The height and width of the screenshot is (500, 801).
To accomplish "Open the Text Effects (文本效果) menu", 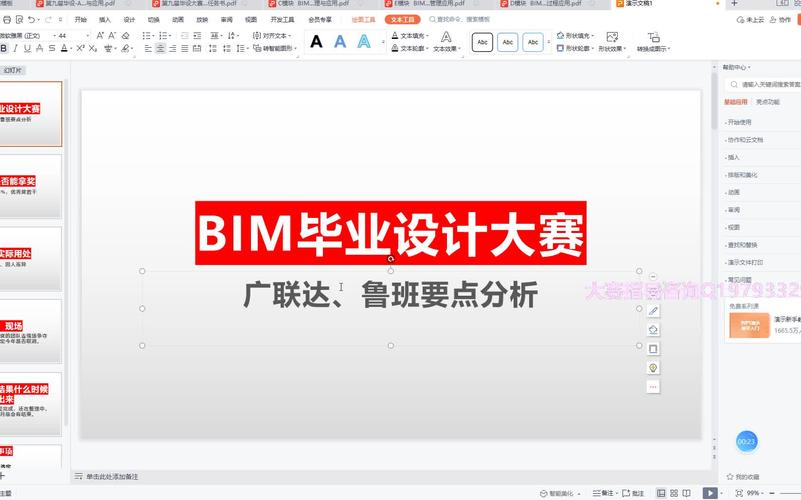I will point(446,42).
